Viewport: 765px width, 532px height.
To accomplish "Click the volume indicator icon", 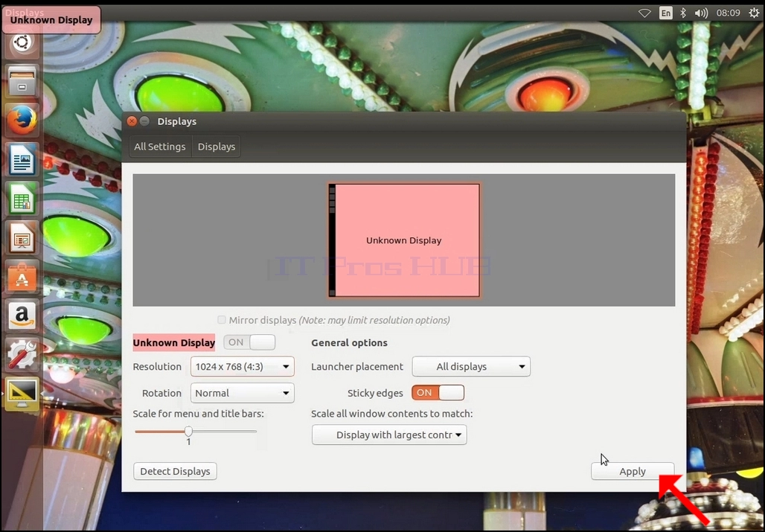I will (x=701, y=13).
